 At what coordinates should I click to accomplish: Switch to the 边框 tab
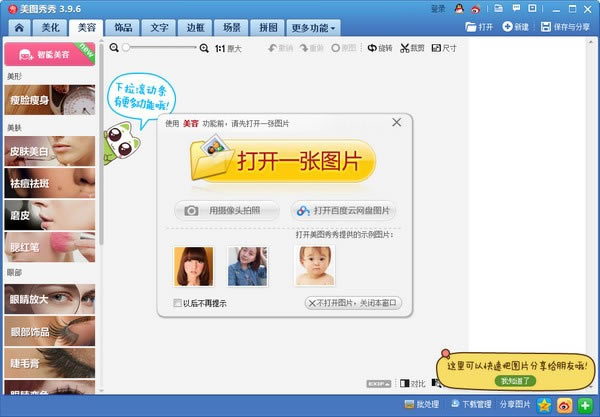198,28
